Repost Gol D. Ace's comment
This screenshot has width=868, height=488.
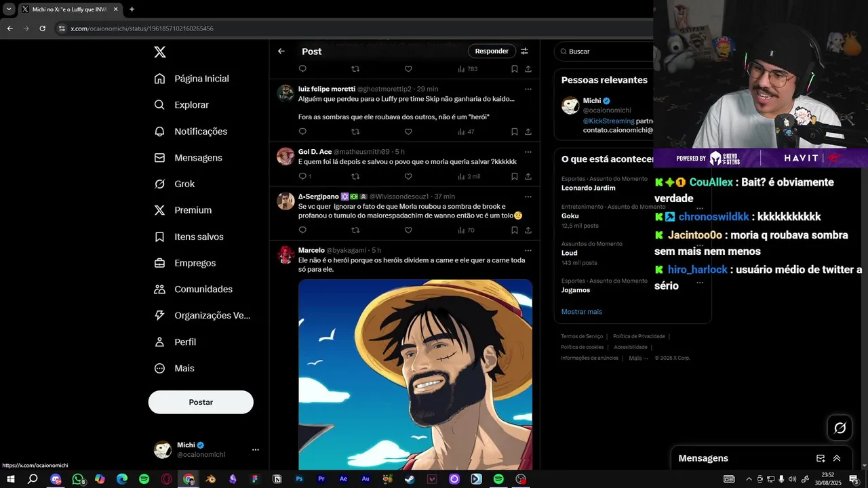pos(355,176)
